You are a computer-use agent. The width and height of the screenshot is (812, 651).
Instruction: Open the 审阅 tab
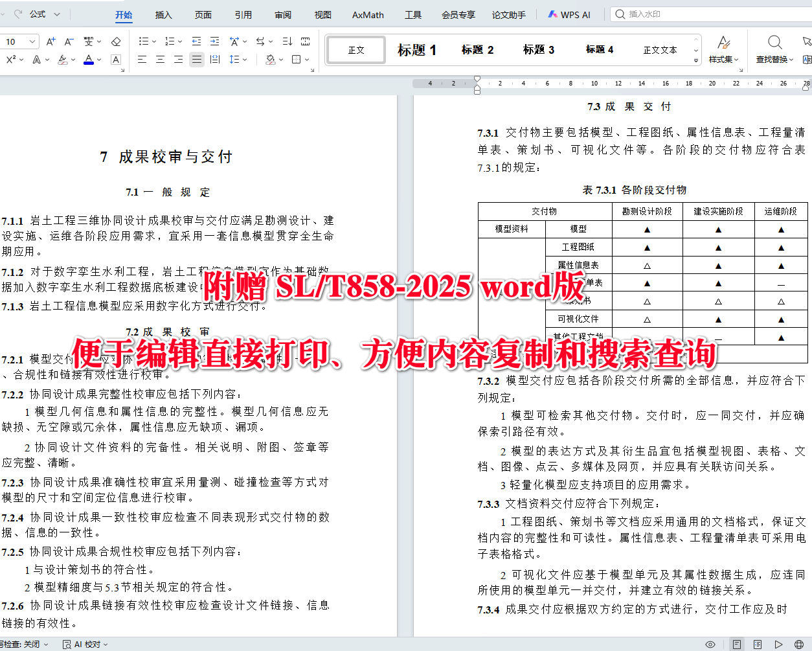click(x=283, y=15)
